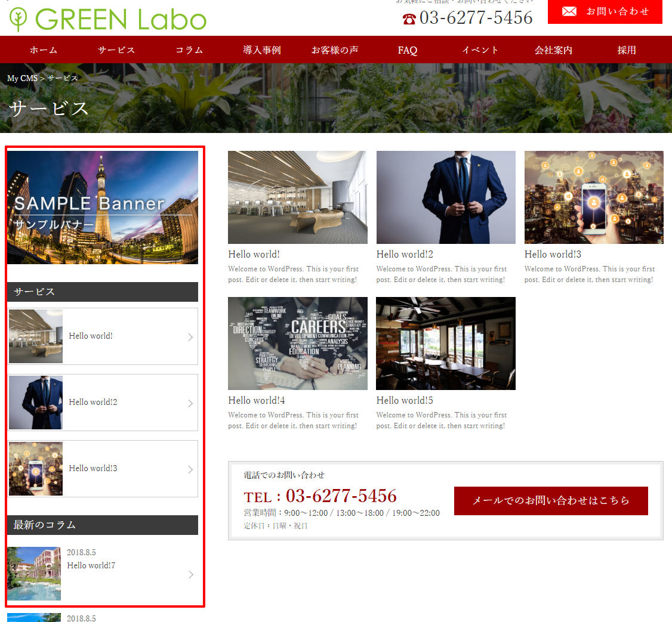672x622 pixels.
Task: Click the 定休日 closed days line
Action: 275,525
